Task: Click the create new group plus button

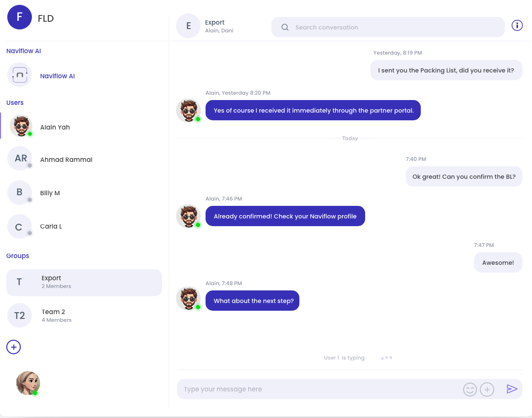Action: pos(14,347)
